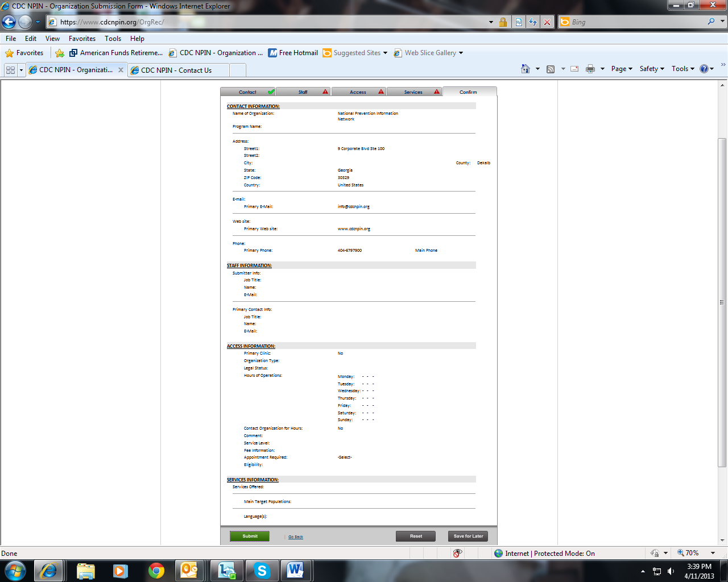Viewport: 728px width, 582px height.
Task: Click the browser Forward arrow button
Action: (25, 22)
